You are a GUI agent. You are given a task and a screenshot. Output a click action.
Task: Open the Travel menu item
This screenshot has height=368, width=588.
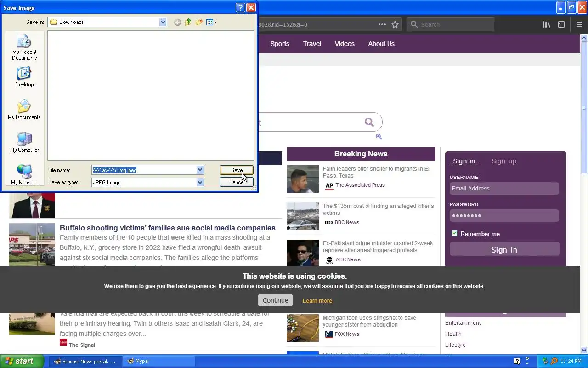tap(312, 44)
